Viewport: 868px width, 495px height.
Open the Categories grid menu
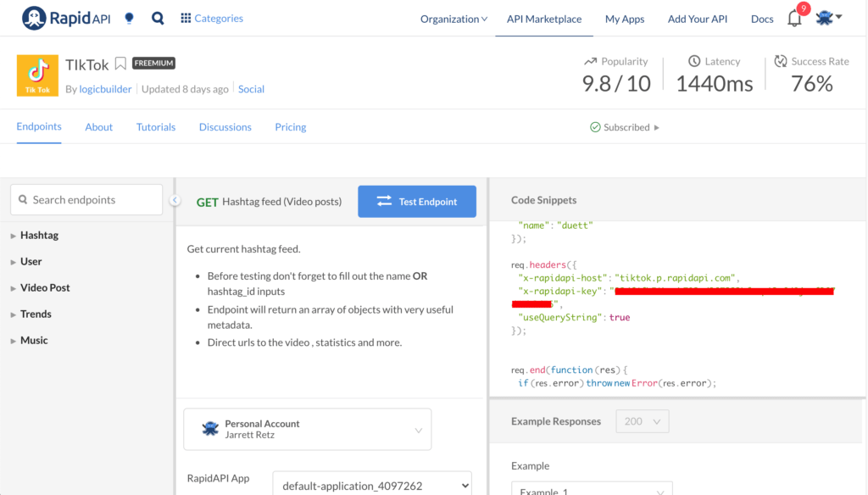pyautogui.click(x=212, y=18)
